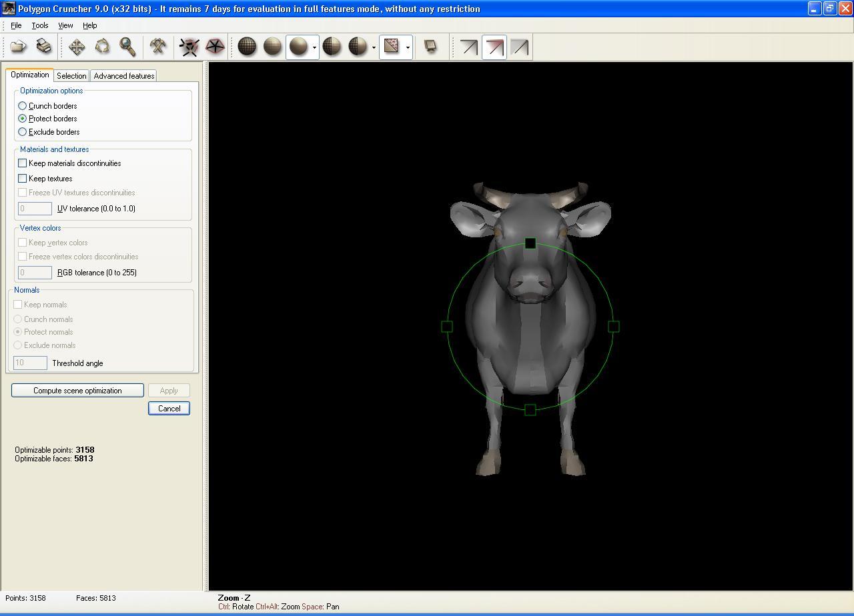854x616 pixels.
Task: Click the 'Optimizable faces: 5813' text
Action: click(x=54, y=459)
